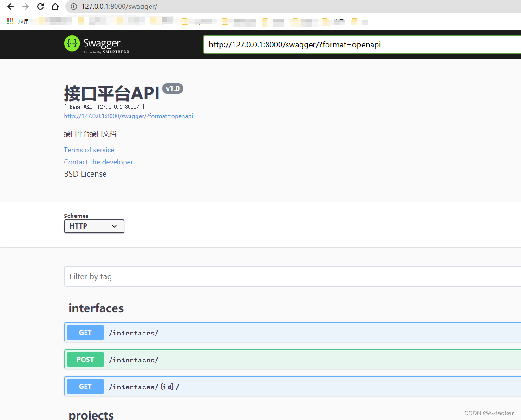Click the POST badge on /interfaces/
521x420 pixels.
coord(85,359)
